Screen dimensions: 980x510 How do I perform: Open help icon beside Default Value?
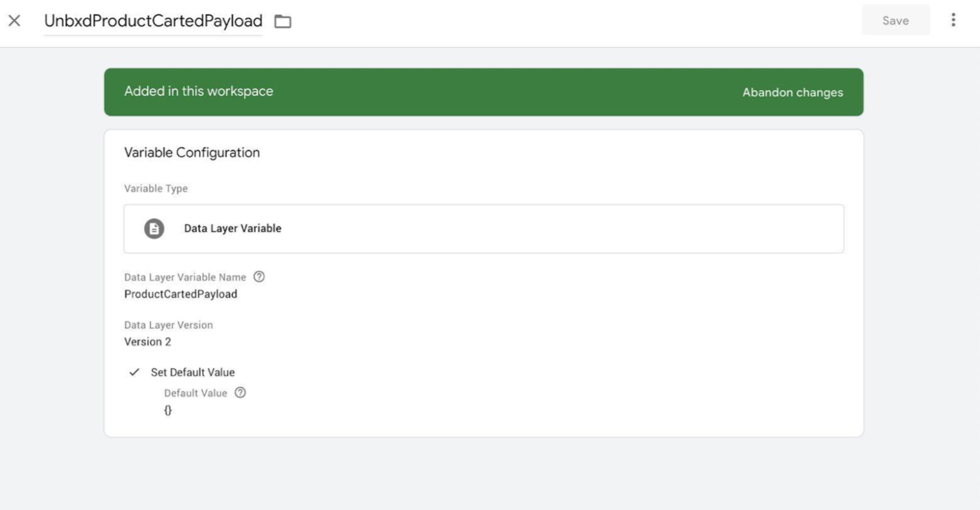pos(240,393)
